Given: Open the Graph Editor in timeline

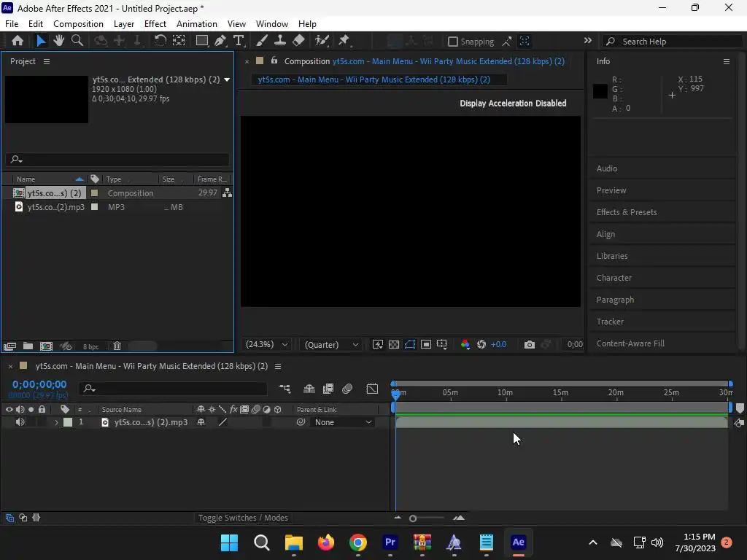Looking at the screenshot, I should 372,389.
